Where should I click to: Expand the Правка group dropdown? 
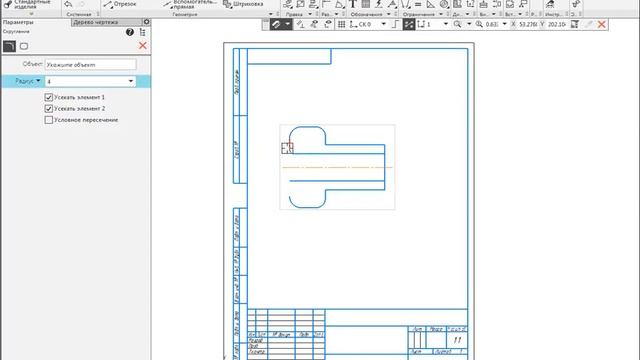tap(310, 14)
